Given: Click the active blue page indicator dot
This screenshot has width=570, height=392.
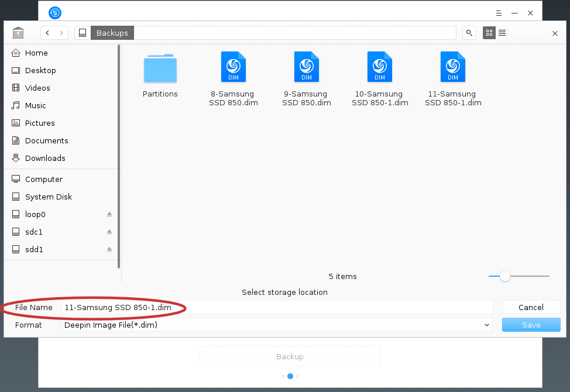Looking at the screenshot, I should 290,376.
